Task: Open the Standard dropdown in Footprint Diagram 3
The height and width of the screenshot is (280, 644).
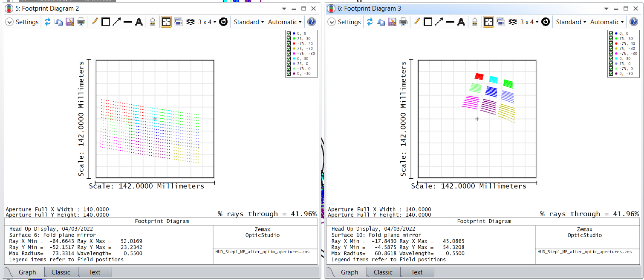Action: click(571, 22)
